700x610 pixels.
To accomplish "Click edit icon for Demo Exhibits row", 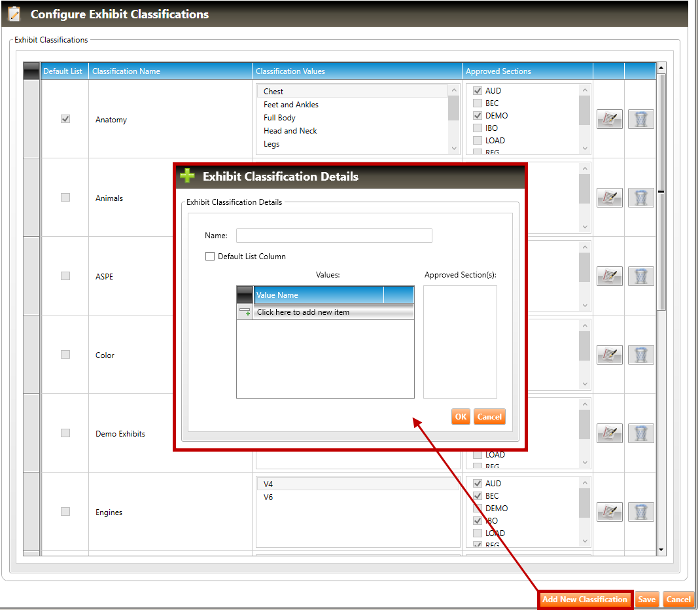I will tap(609, 433).
